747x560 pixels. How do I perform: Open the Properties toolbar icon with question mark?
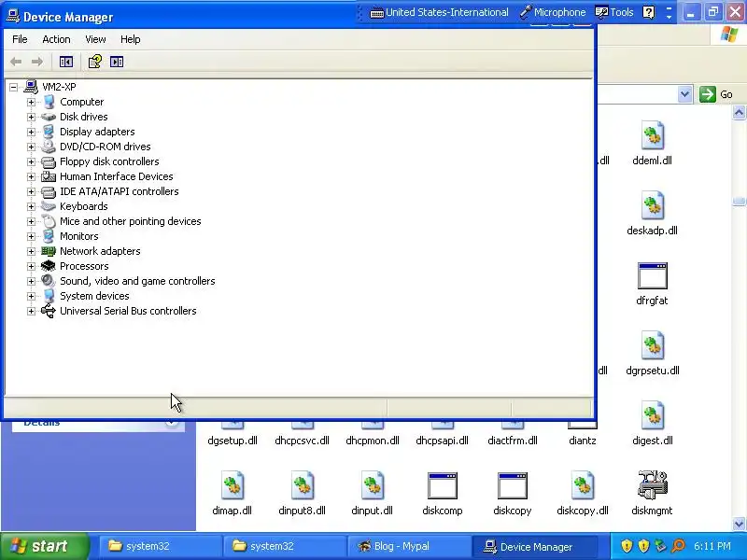click(x=94, y=62)
